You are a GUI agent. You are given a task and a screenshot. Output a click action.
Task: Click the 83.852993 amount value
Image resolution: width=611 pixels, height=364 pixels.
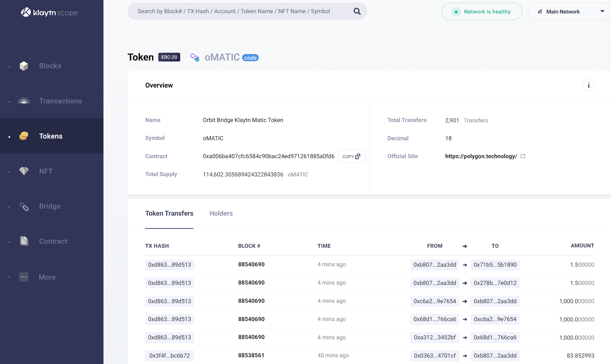click(x=580, y=356)
